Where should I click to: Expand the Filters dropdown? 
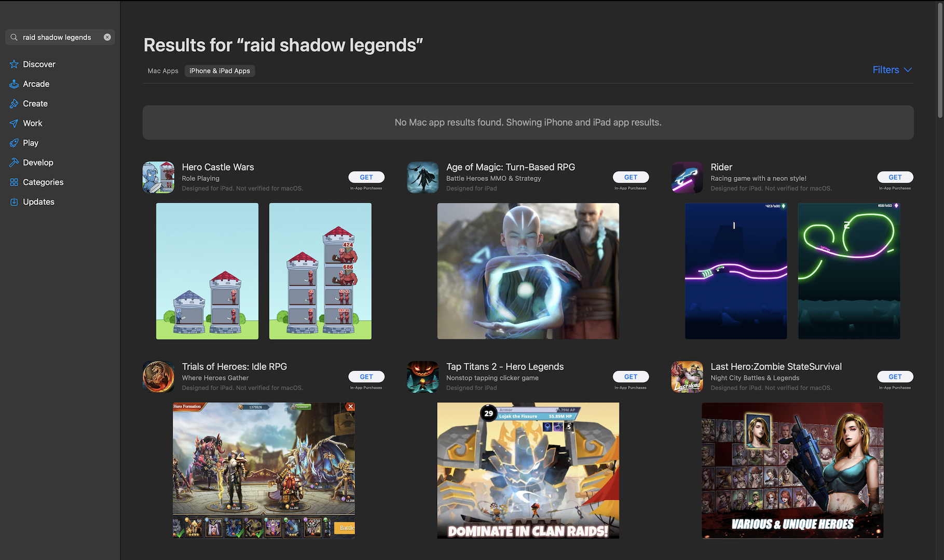click(892, 70)
